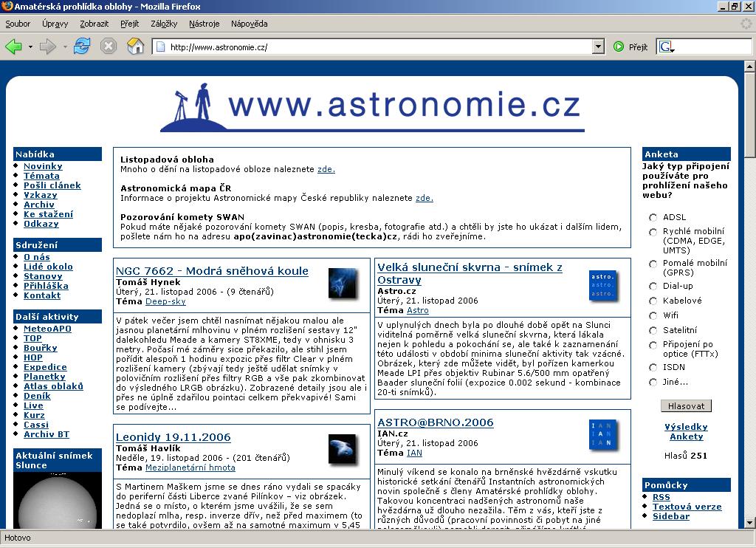This screenshot has height=548, width=756.
Task: Open the NGC 7662 article thumbnail
Action: point(343,284)
